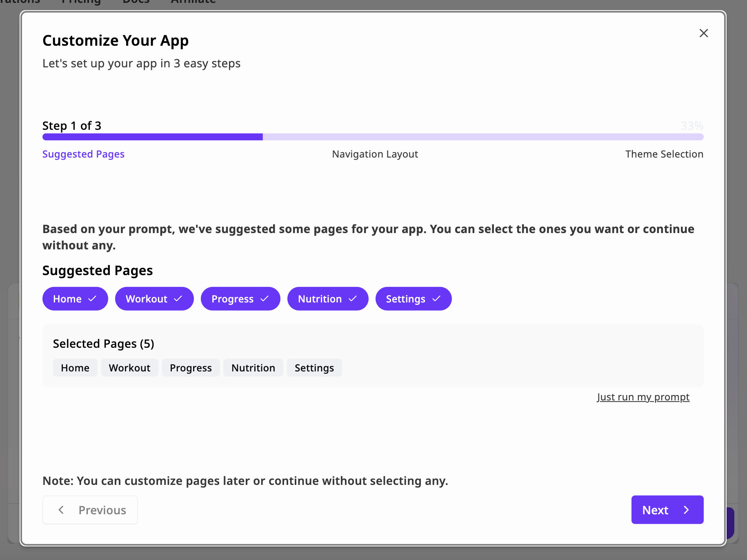Click the Step 1 of 3 label

[x=72, y=126]
